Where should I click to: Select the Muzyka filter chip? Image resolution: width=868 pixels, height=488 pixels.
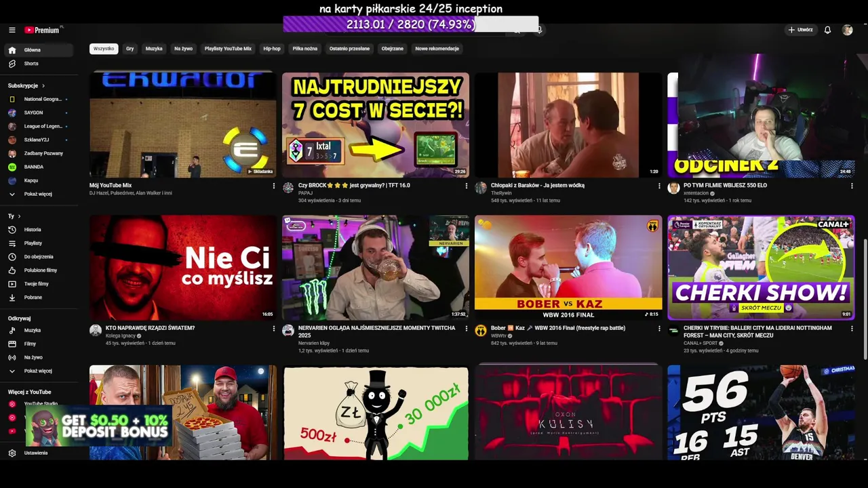[154, 49]
